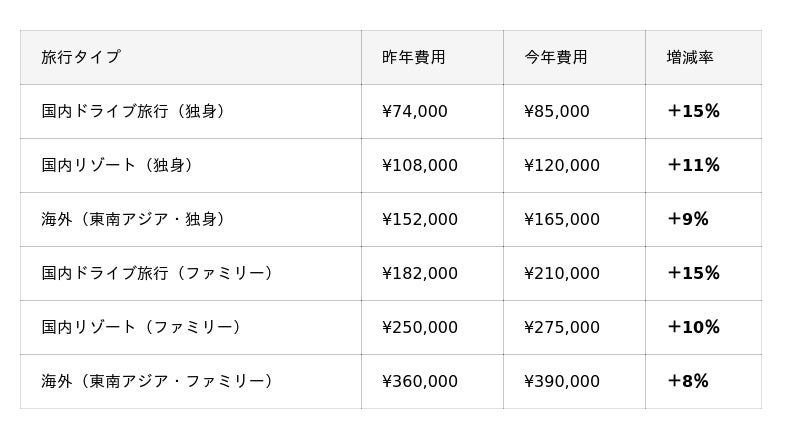This screenshot has width=800, height=439.
Task: Select the 海外（東南アジア・ファミリー） row label
Action: (x=157, y=382)
